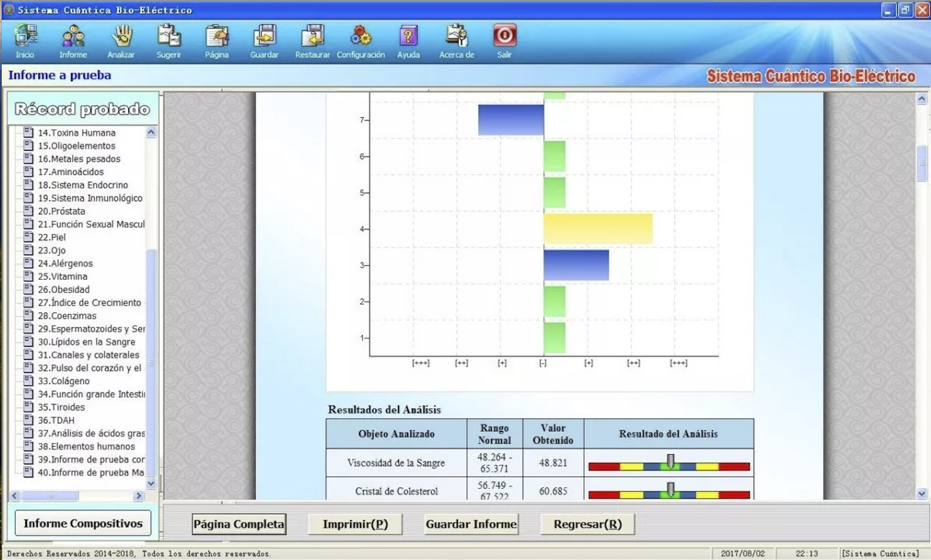The image size is (931, 560).
Task: Select 28.Coenzimas report
Action: point(67,315)
